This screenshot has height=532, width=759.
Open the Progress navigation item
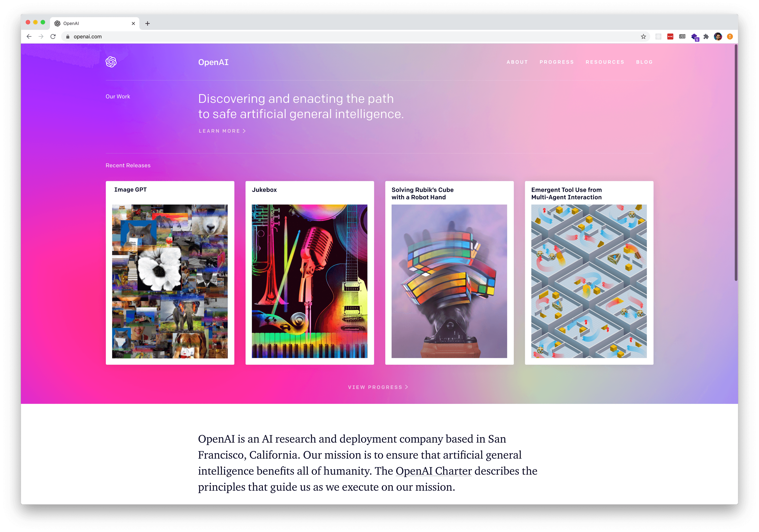557,62
